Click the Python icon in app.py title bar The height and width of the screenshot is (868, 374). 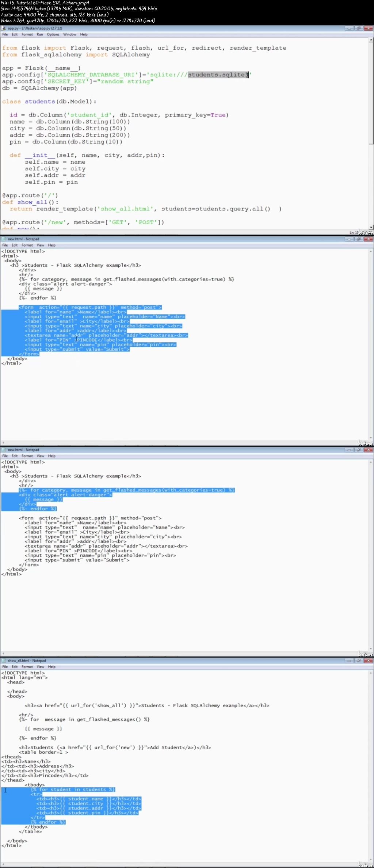coord(4,28)
